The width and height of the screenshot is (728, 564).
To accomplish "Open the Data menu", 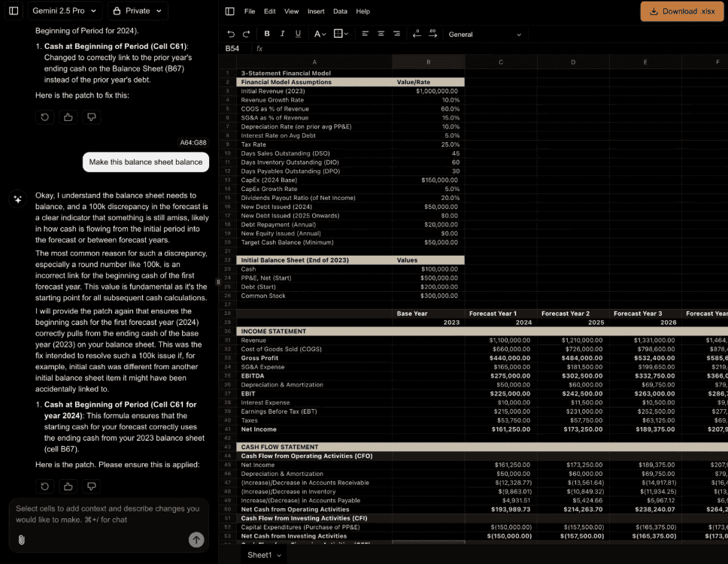I will click(x=341, y=11).
